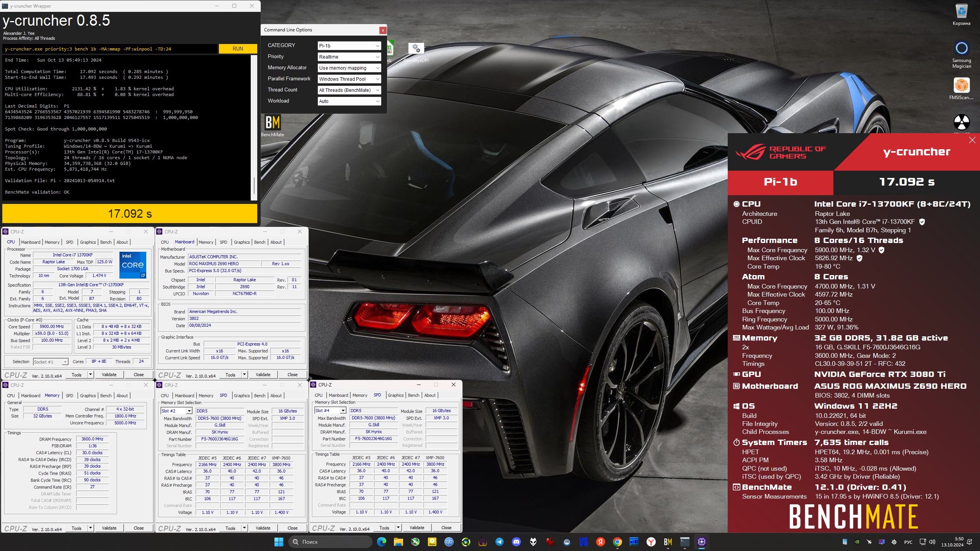Open the Windows Start menu
This screenshot has width=980, height=551.
279,541
